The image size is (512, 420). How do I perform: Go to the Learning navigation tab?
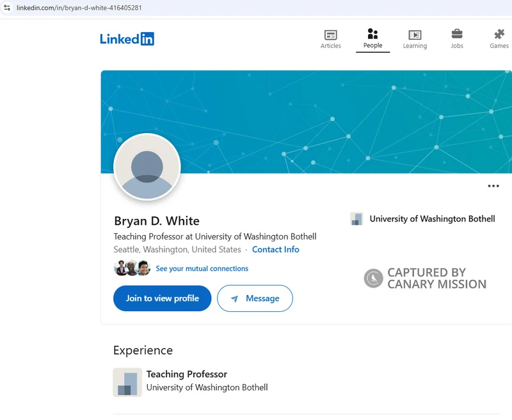tap(415, 39)
